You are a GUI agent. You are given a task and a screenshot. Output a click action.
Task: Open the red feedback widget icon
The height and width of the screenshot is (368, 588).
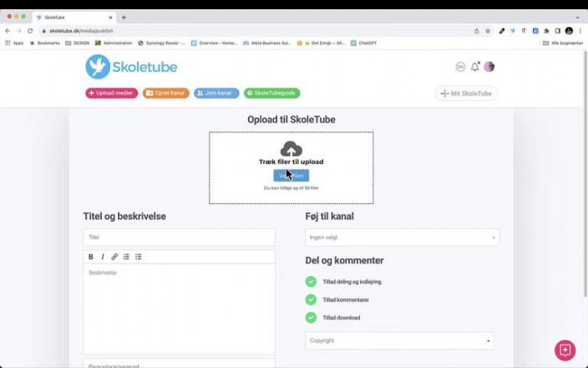(x=565, y=350)
